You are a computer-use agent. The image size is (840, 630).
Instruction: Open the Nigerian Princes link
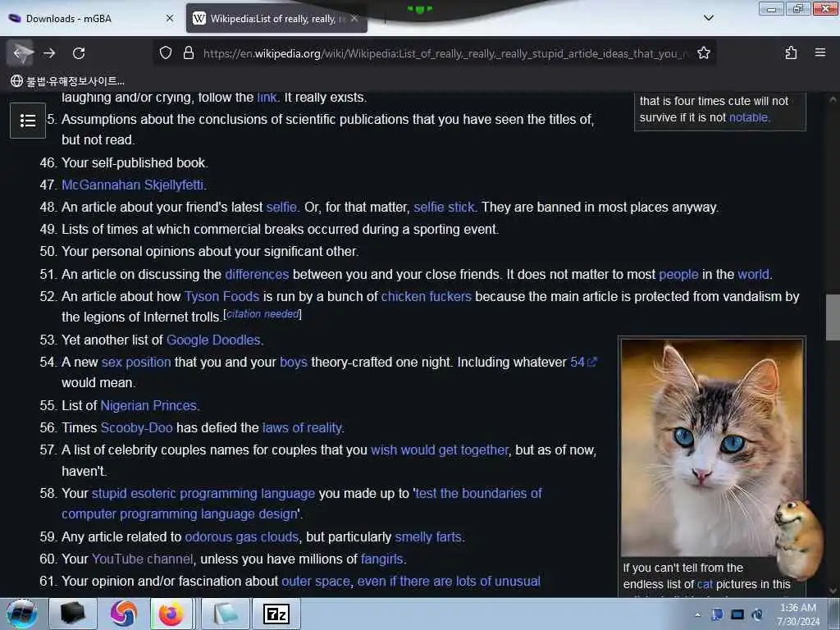tap(148, 405)
